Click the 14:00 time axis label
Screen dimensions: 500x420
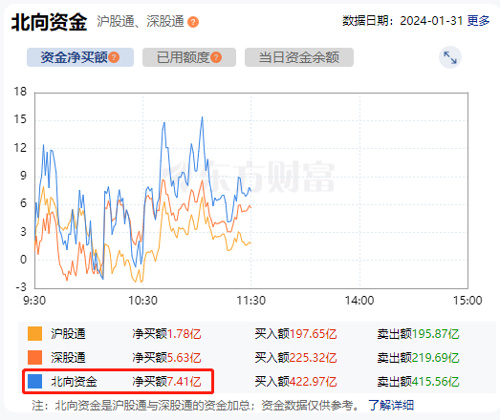tap(359, 301)
